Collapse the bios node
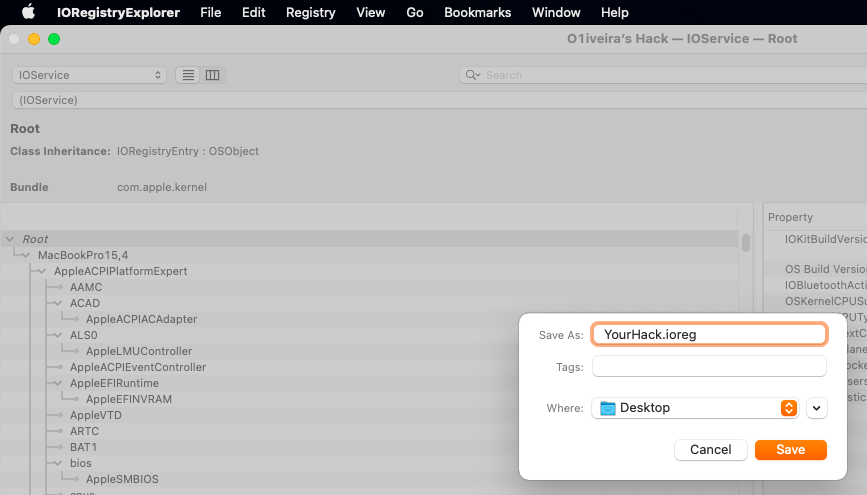 pos(58,463)
